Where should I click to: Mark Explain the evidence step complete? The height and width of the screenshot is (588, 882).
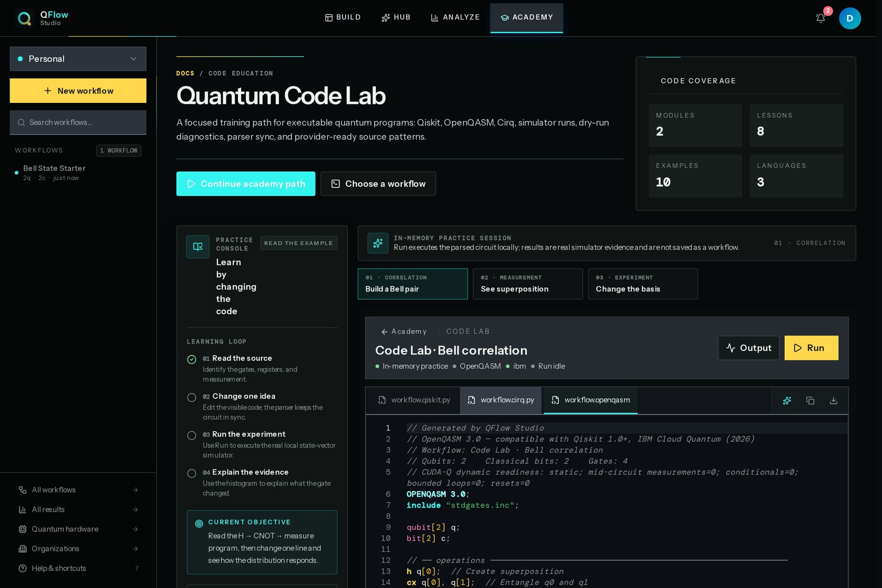point(192,473)
